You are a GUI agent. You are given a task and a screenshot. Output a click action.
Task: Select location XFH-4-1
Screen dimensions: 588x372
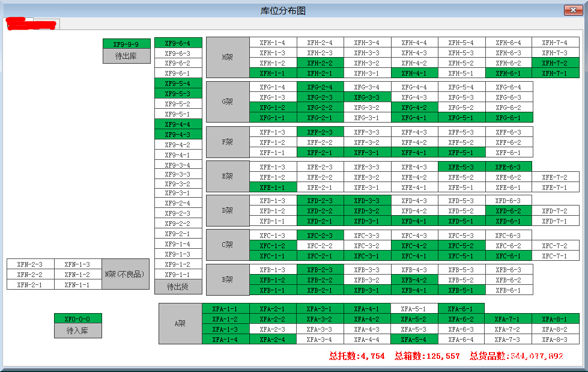coord(414,73)
